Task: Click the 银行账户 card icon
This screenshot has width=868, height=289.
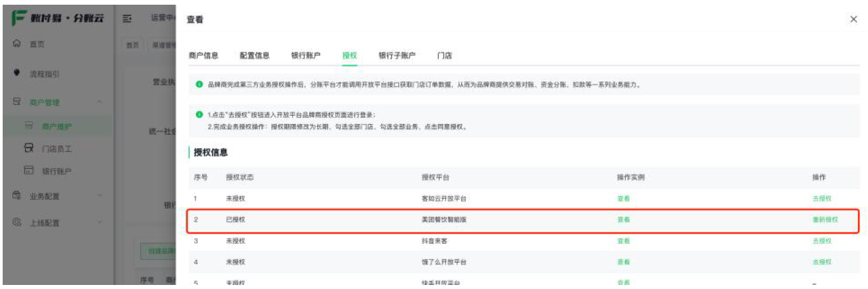Action: 28,171
